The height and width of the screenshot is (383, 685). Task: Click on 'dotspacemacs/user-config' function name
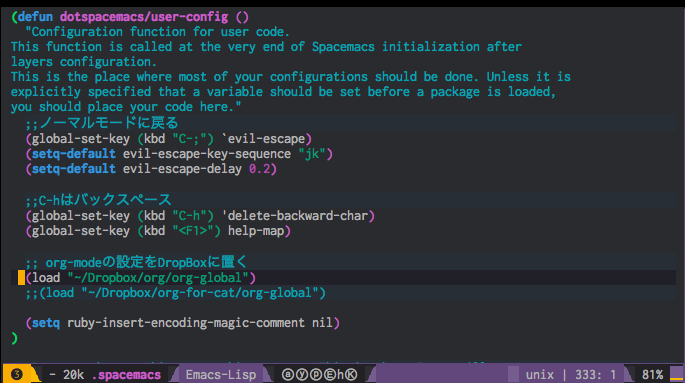pos(144,17)
